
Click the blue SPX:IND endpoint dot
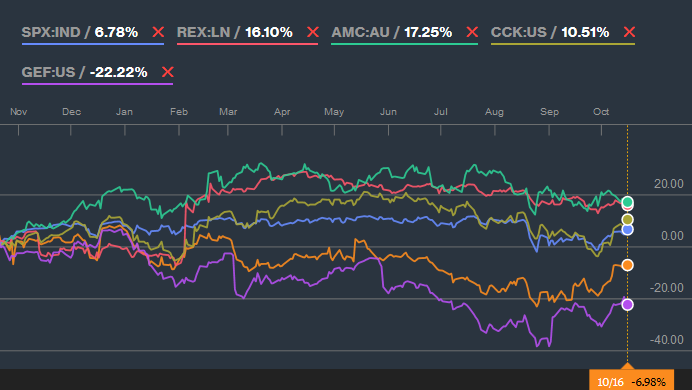pos(628,229)
